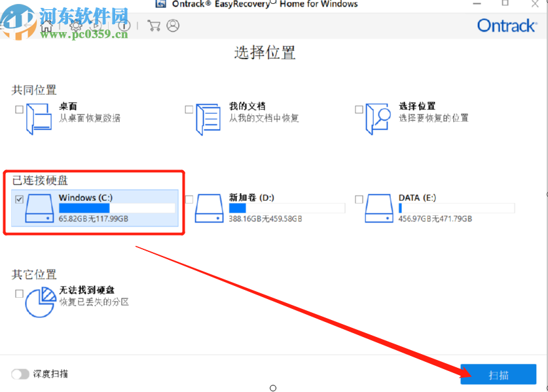548x392 pixels.
Task: Close the EasyRecovery window
Action: [535, 4]
